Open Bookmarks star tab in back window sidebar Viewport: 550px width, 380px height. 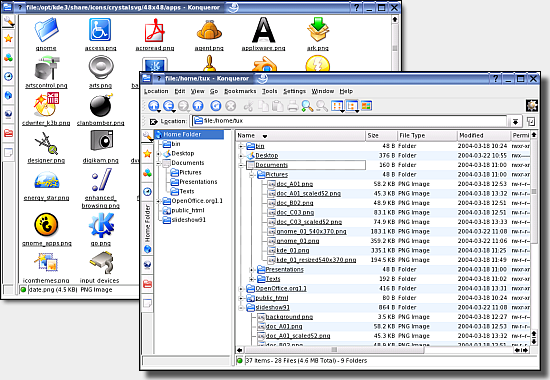(8, 38)
